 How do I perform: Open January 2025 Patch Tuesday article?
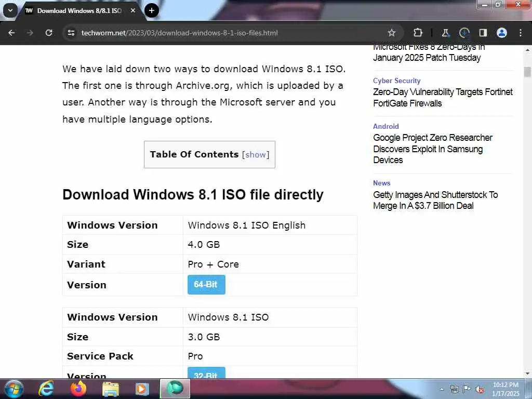(x=429, y=54)
